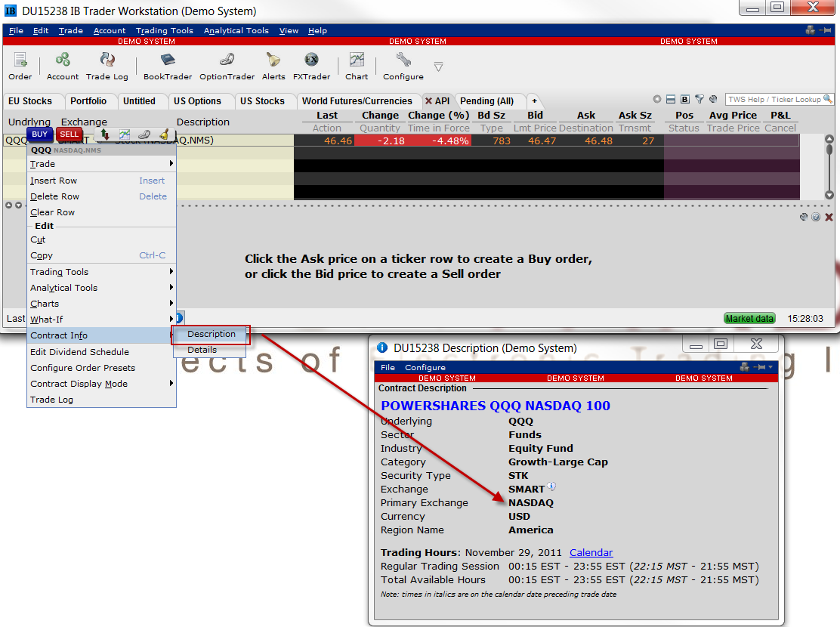Image resolution: width=840 pixels, height=627 pixels.
Task: Open the Chart toolbar icon
Action: click(x=357, y=66)
